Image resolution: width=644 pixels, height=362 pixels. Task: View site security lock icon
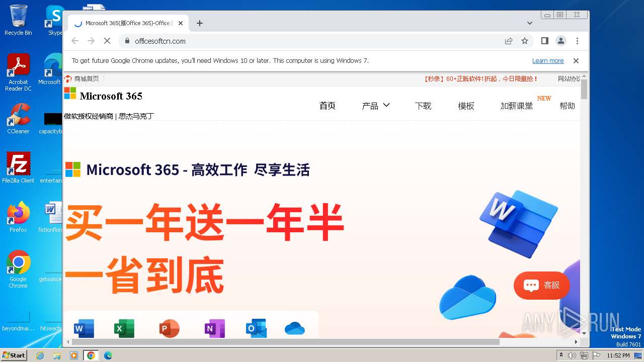click(x=127, y=41)
